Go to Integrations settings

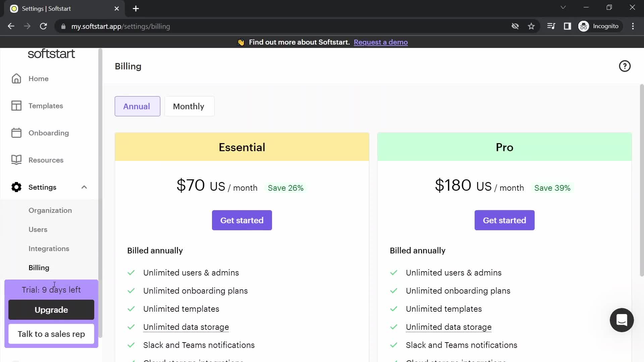point(49,248)
